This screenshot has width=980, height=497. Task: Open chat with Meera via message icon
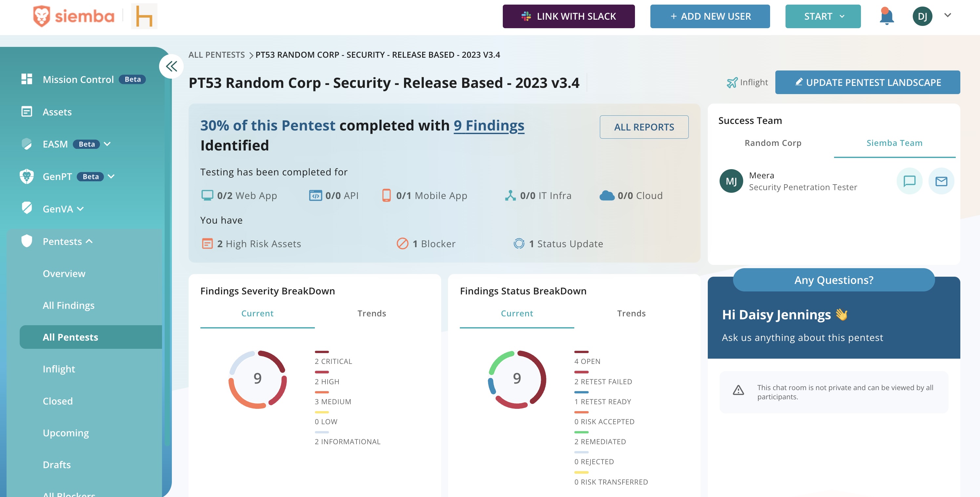(x=909, y=181)
